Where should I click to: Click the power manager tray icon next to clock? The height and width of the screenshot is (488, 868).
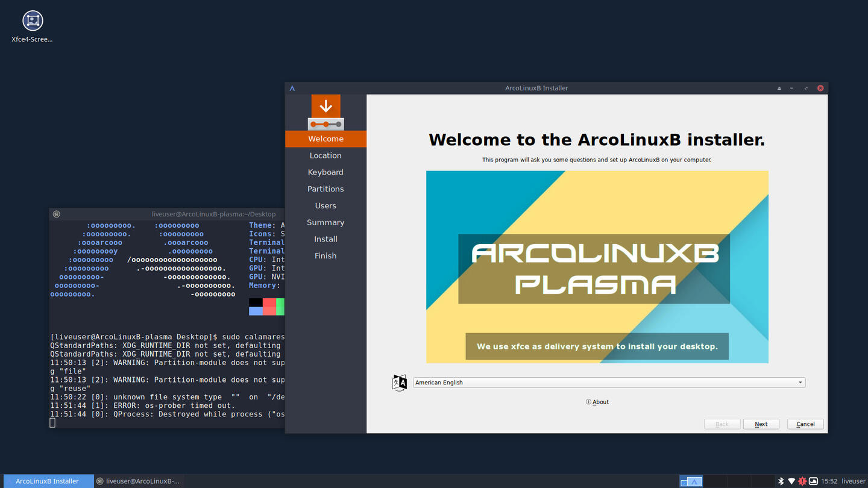tap(813, 481)
